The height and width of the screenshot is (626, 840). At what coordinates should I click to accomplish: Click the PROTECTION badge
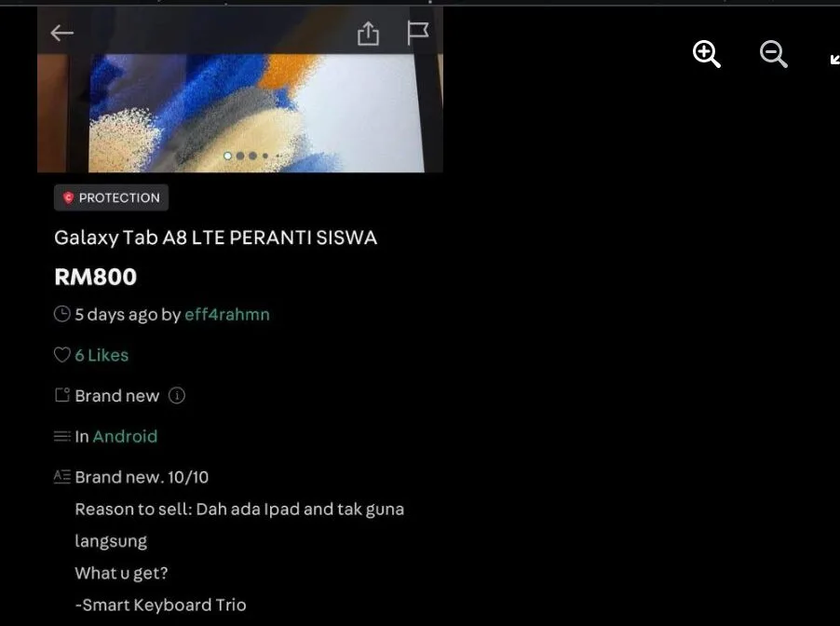click(112, 197)
